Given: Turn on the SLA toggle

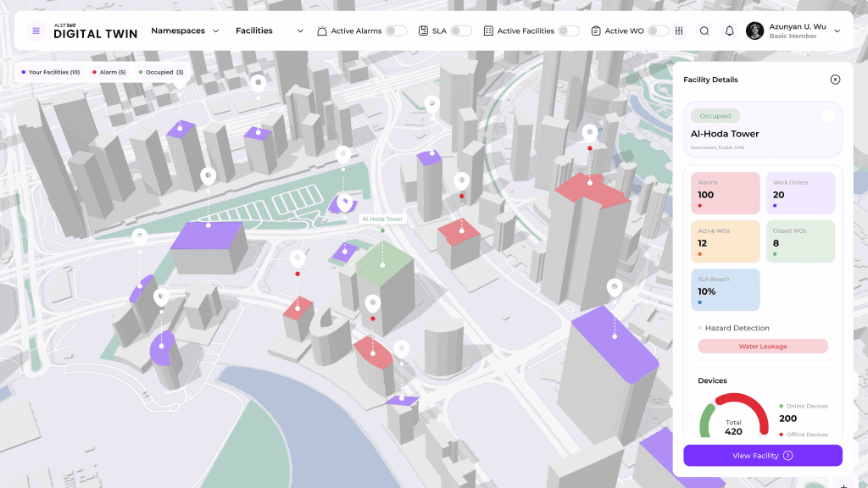Looking at the screenshot, I should tap(460, 31).
